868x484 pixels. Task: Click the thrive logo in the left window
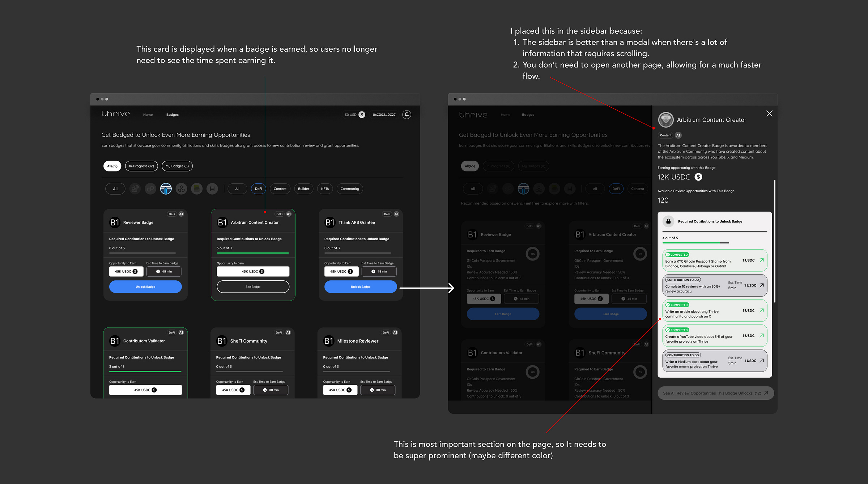[115, 114]
